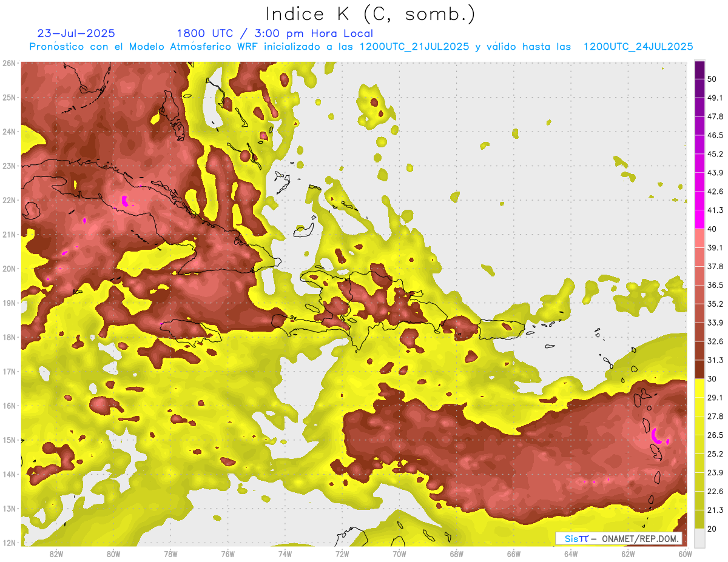The height and width of the screenshot is (562, 728).
Task: Pick the bright magenta swatch just above 40
Action: point(699,219)
